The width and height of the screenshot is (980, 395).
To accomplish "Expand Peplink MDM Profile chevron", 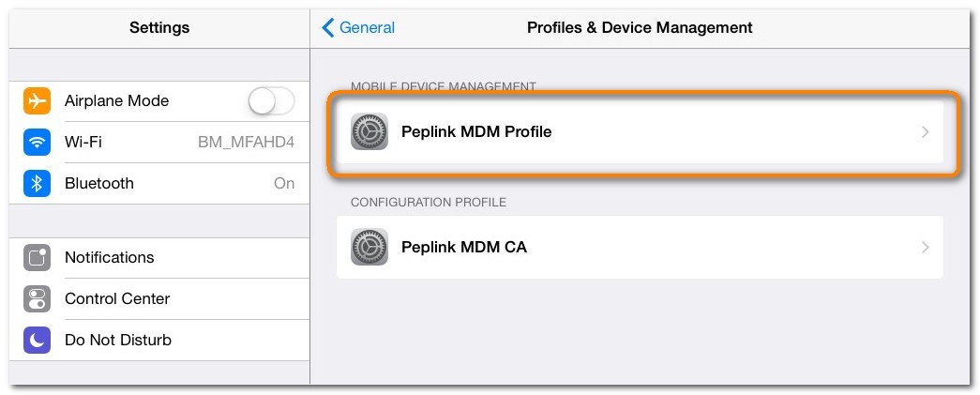I will (926, 132).
